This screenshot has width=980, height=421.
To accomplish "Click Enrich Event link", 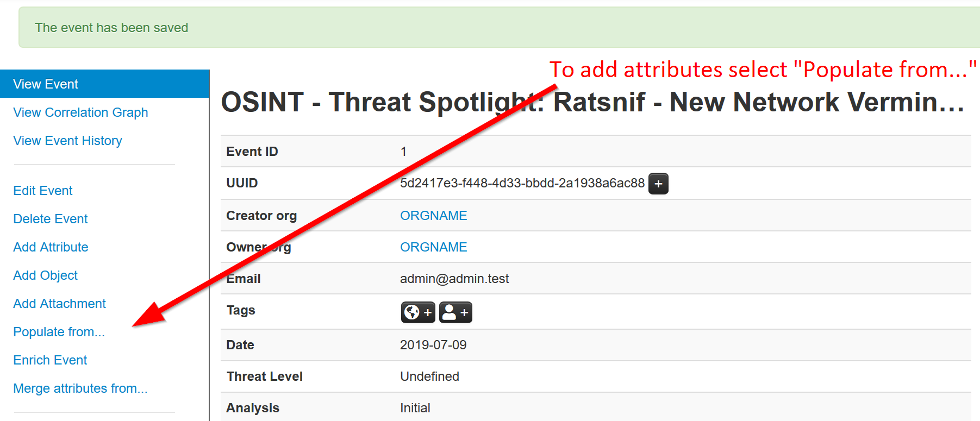I will pos(50,360).
